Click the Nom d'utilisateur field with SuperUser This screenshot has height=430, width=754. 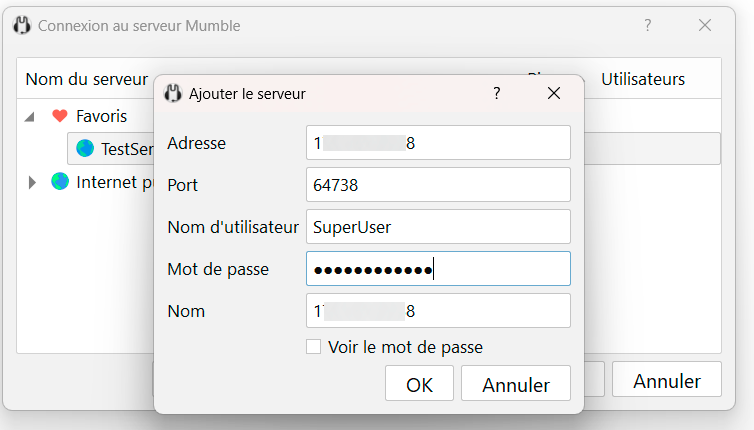(x=438, y=227)
